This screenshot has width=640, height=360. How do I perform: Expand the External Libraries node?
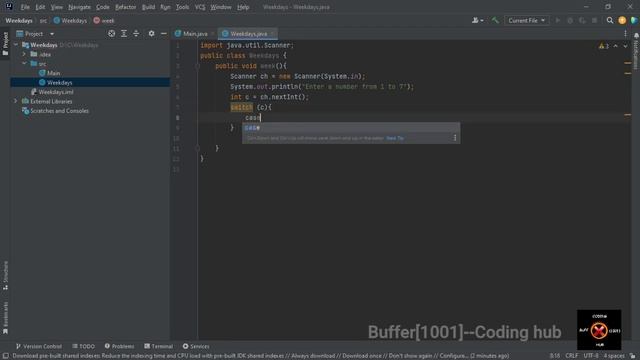pyautogui.click(x=16, y=101)
